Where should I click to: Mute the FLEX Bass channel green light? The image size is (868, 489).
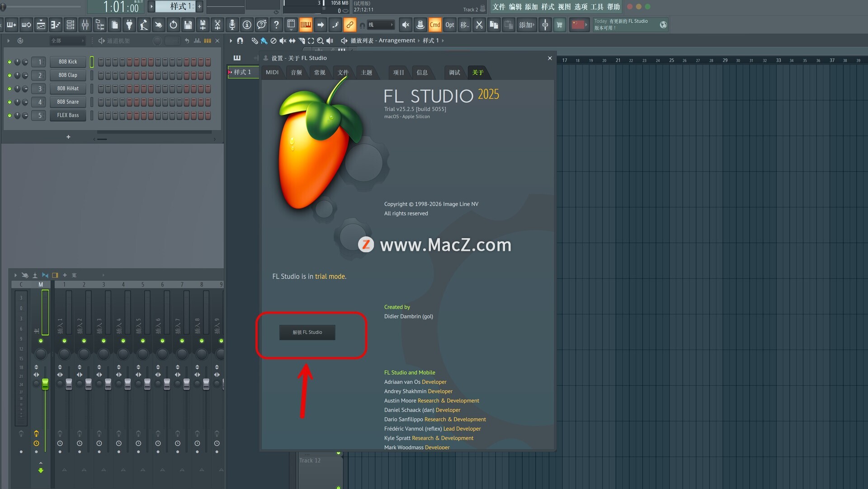[x=9, y=115]
